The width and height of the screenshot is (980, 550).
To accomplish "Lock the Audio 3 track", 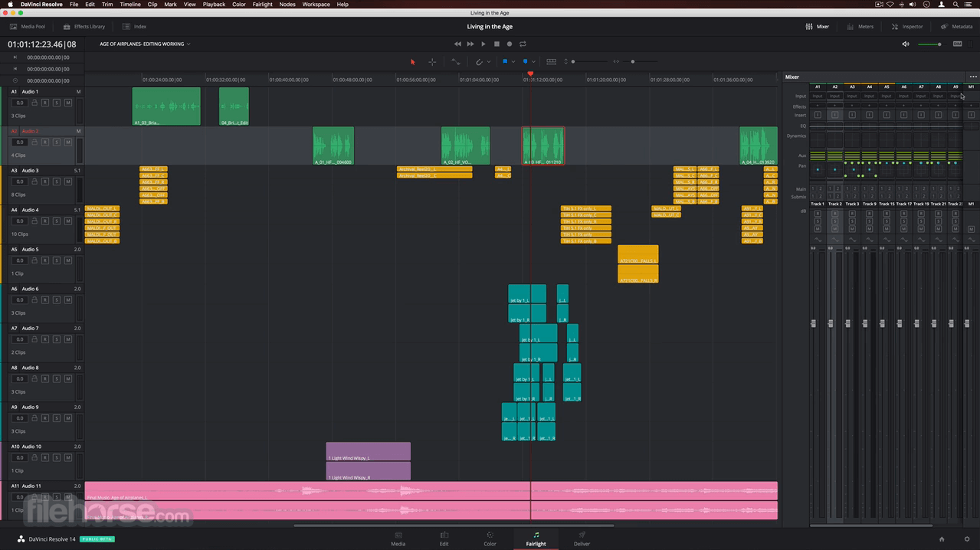I will click(34, 182).
